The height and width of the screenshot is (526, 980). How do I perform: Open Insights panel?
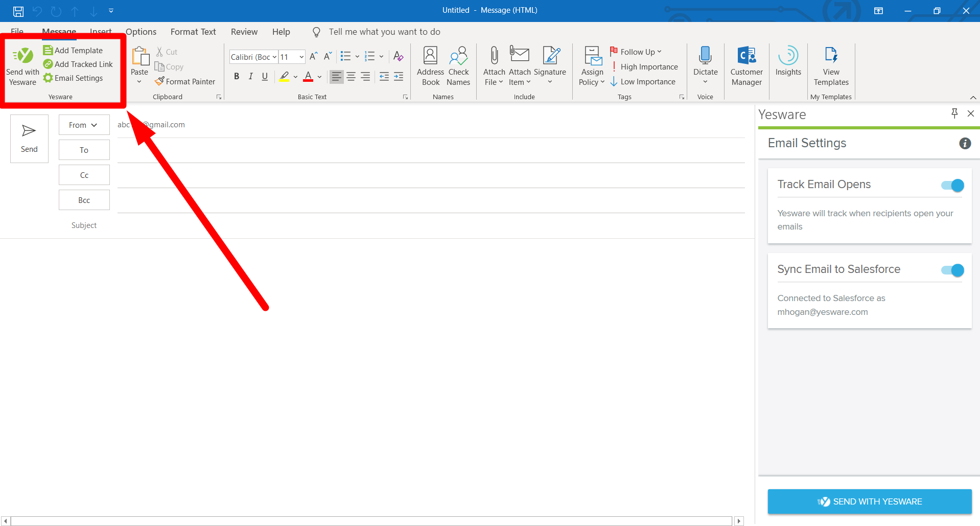(x=788, y=61)
